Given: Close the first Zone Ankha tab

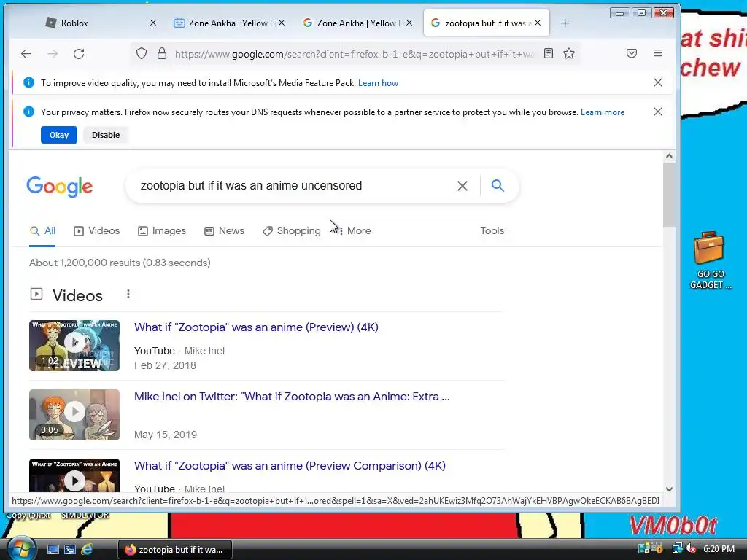Looking at the screenshot, I should [282, 23].
